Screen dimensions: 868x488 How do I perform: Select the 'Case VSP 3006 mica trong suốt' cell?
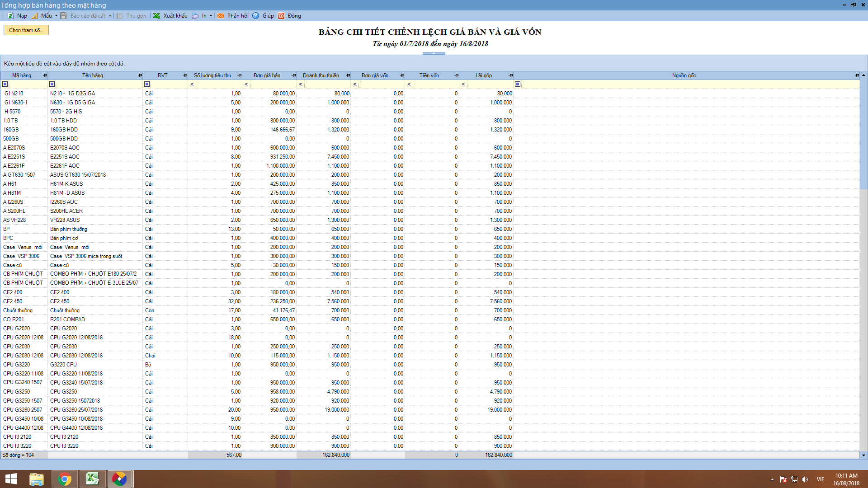click(95, 256)
